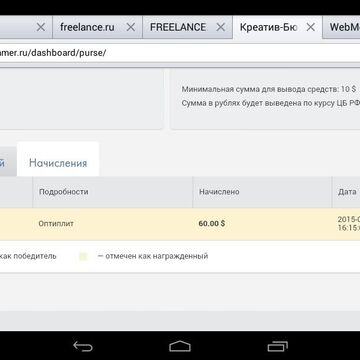The image size is (360, 360).
Task: Close the leftmost unlabeled browser tab
Action: pos(41,27)
